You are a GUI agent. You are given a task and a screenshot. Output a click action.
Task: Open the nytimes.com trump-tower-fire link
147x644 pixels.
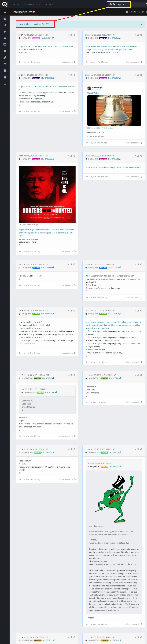click(45, 468)
